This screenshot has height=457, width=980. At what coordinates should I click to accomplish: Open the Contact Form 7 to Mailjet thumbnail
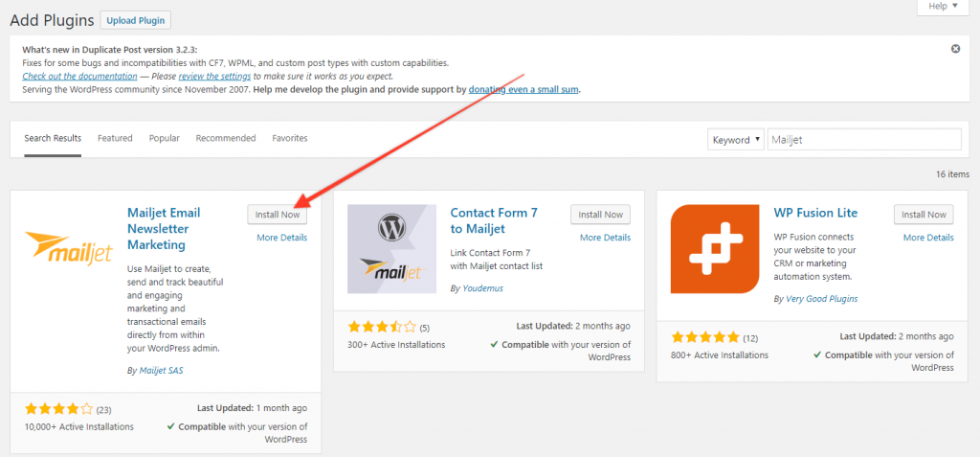[x=391, y=248]
